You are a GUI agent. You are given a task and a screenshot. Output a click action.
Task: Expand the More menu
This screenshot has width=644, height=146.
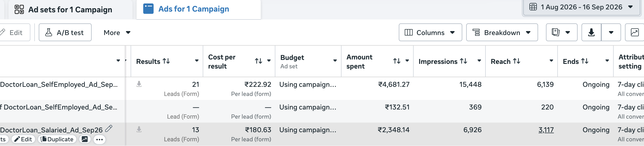click(117, 33)
